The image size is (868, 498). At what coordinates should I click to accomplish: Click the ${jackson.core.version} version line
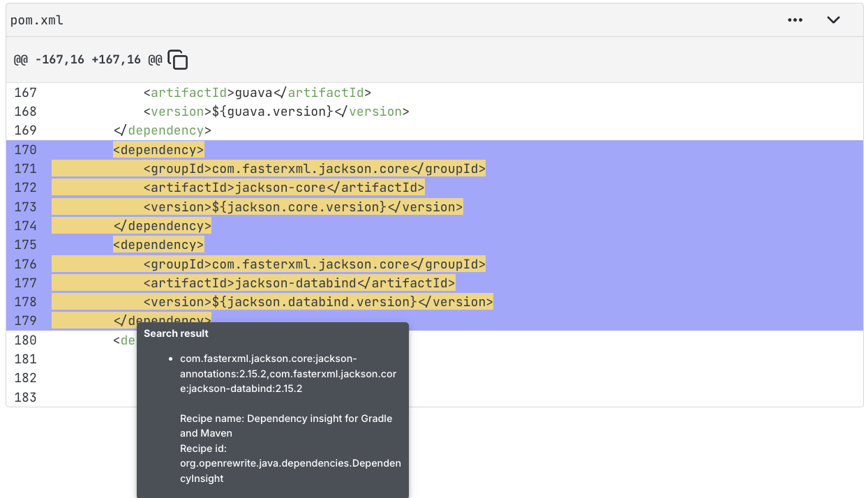pyautogui.click(x=303, y=207)
